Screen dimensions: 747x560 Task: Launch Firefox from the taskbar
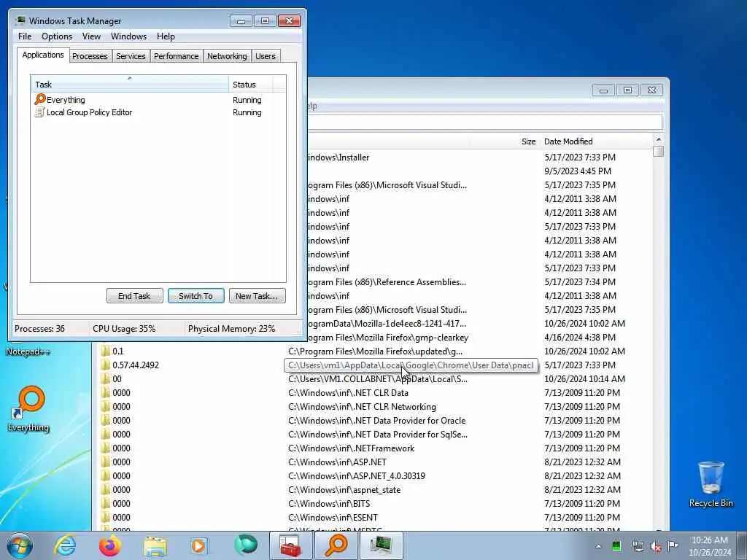pos(110,545)
